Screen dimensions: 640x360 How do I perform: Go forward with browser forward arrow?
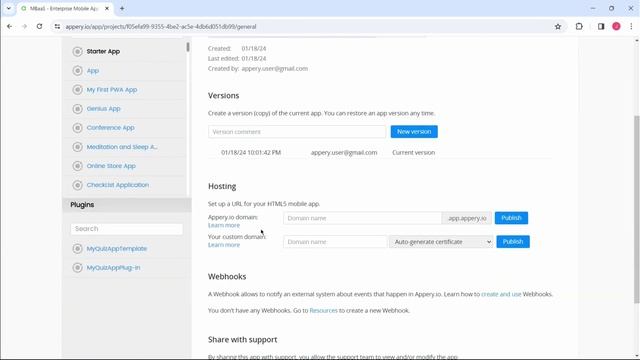coord(24,27)
